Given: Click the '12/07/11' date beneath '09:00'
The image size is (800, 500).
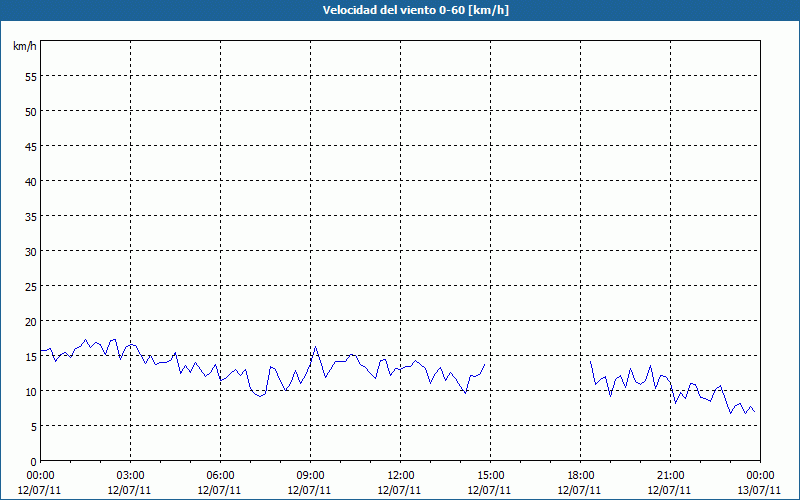Looking at the screenshot, I should point(309,490).
